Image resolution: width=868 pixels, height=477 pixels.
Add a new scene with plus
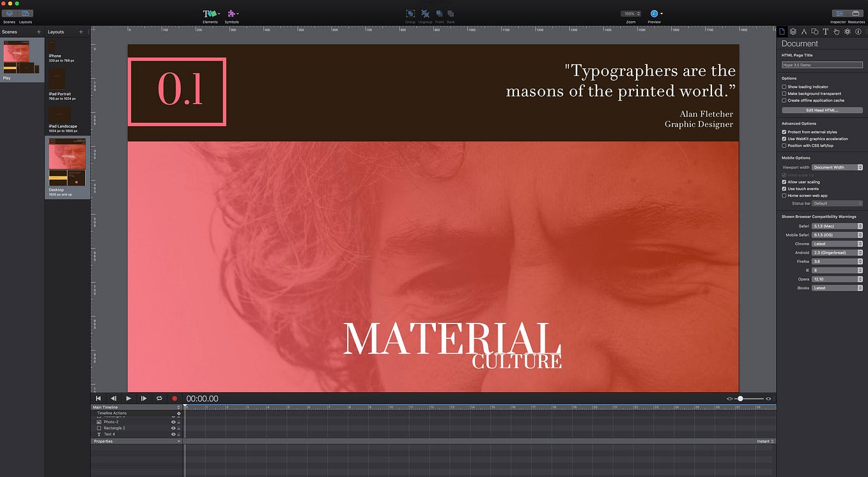click(38, 32)
